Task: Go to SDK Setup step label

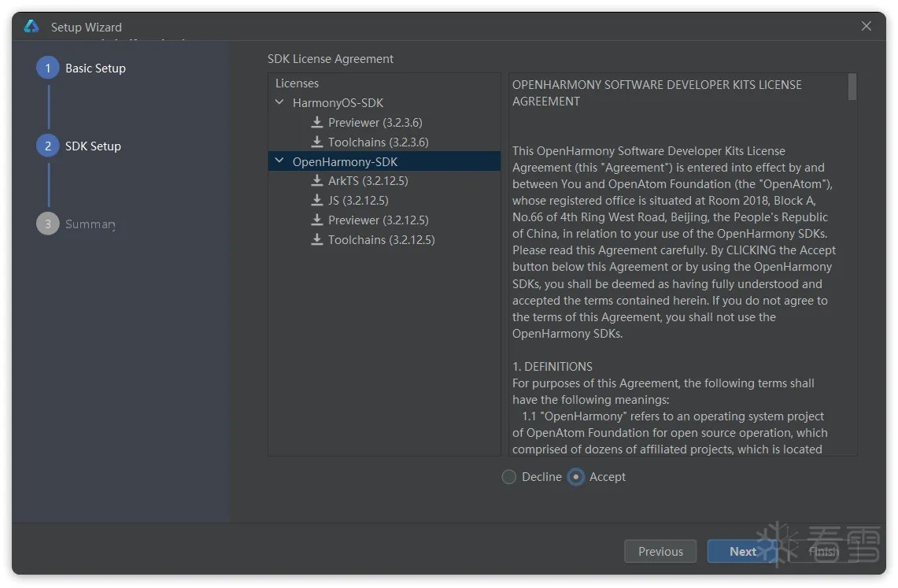Action: click(94, 146)
